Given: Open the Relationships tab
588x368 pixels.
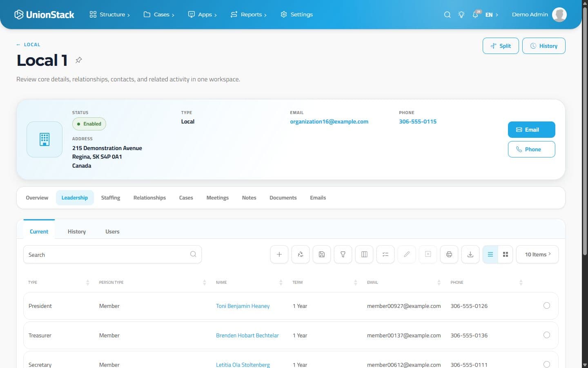Looking at the screenshot, I should click(x=149, y=198).
